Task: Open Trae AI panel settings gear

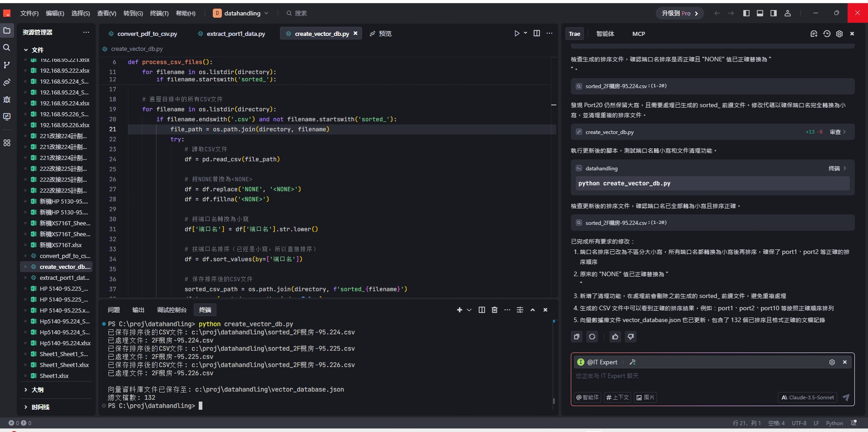Action: pyautogui.click(x=839, y=34)
